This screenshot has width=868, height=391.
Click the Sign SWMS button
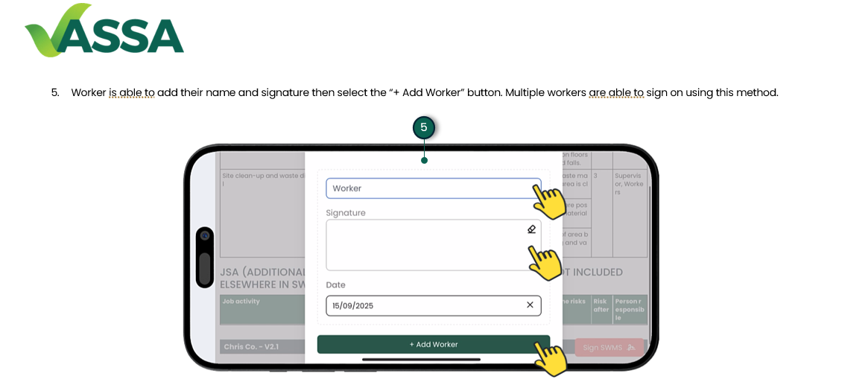609,347
